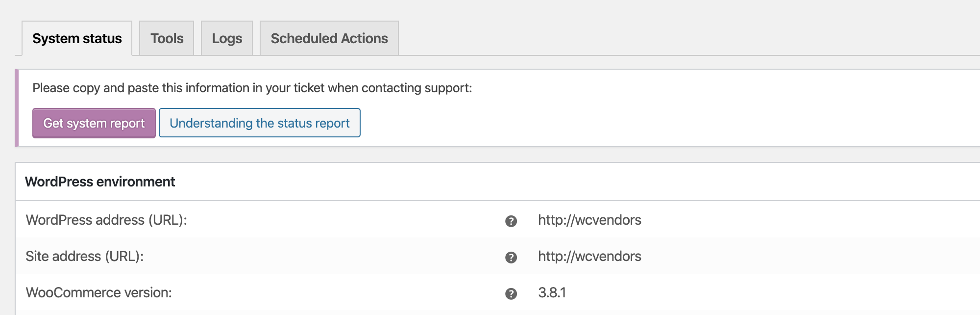Click the Site address (URL) label
The image size is (980, 315).
(x=85, y=256)
